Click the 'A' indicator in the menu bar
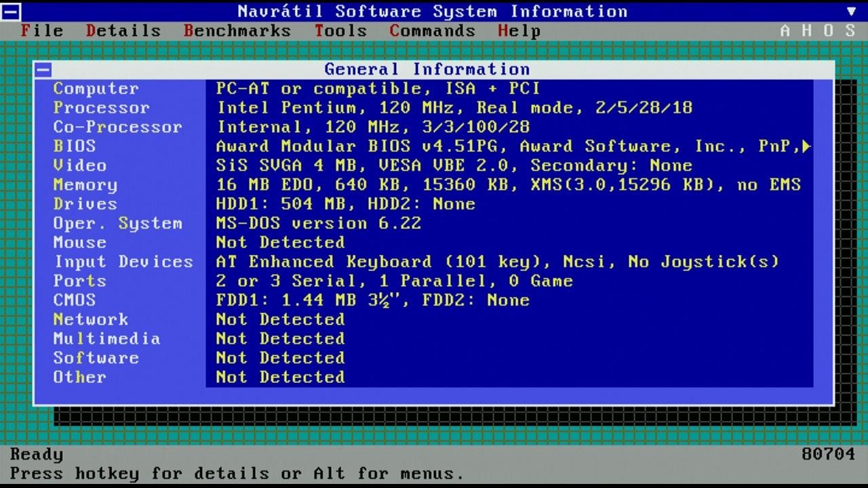 [x=785, y=30]
